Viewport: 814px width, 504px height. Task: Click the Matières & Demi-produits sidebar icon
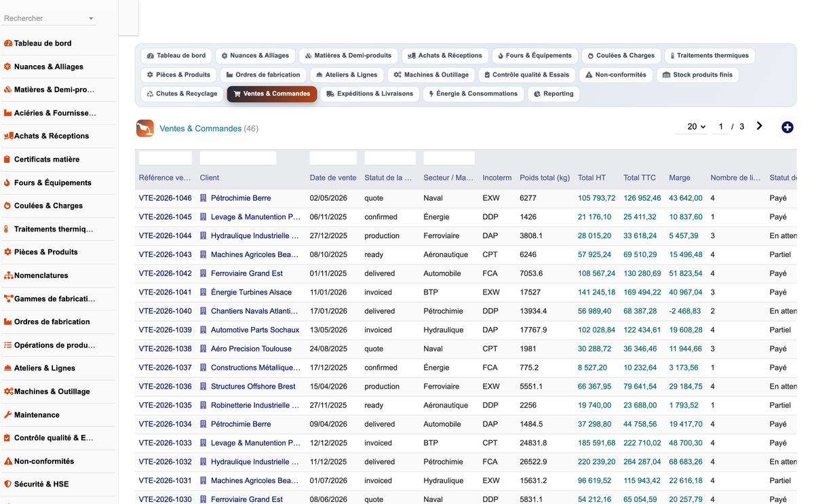(x=8, y=90)
